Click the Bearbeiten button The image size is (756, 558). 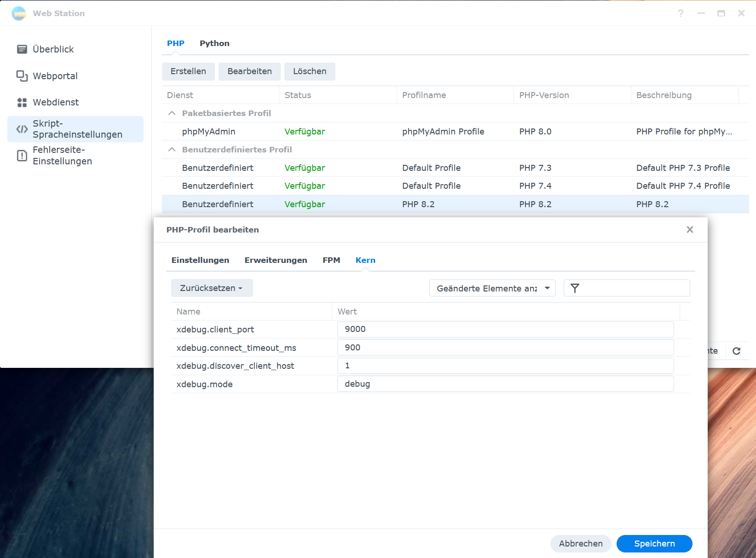point(249,71)
